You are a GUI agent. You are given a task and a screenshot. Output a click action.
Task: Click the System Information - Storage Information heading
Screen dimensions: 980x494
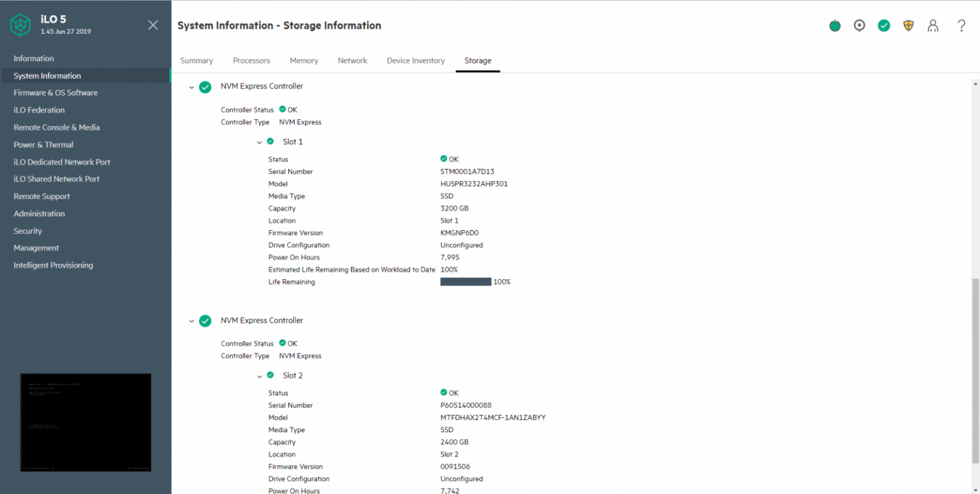(279, 25)
